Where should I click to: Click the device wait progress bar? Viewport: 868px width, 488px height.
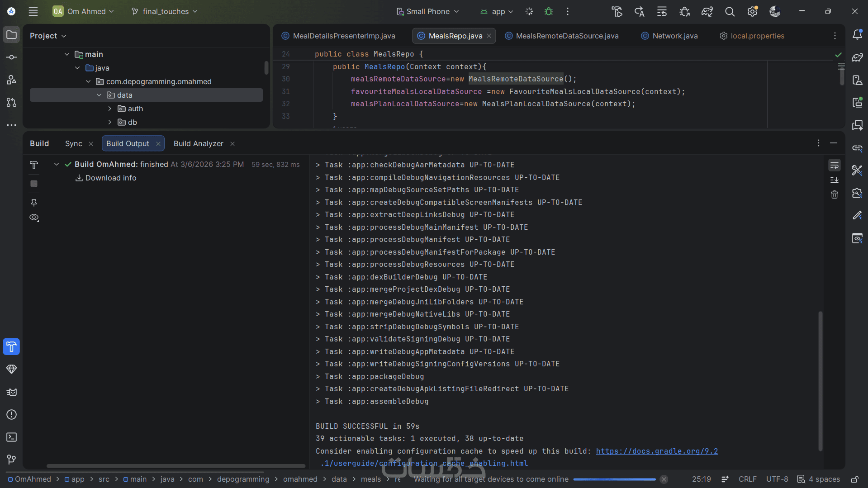click(x=614, y=479)
